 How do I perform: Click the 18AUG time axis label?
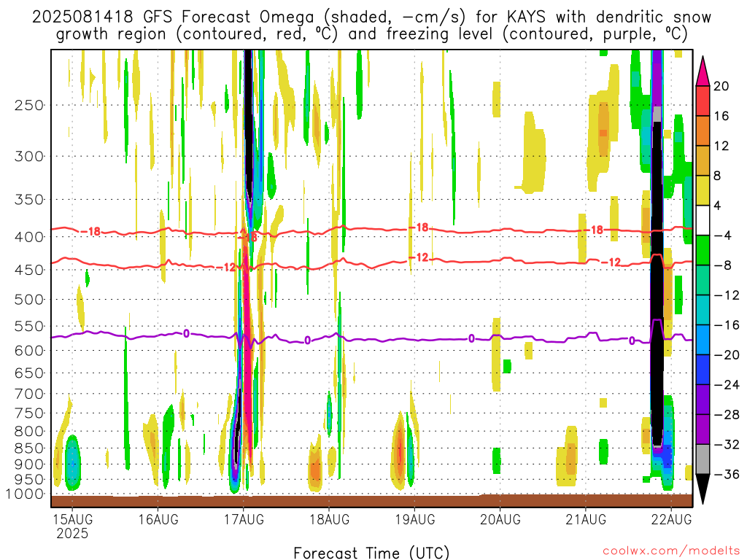(x=329, y=519)
